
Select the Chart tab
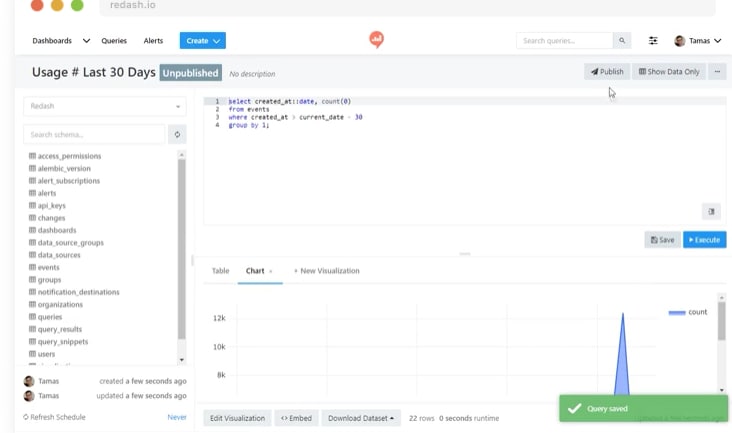click(x=255, y=271)
